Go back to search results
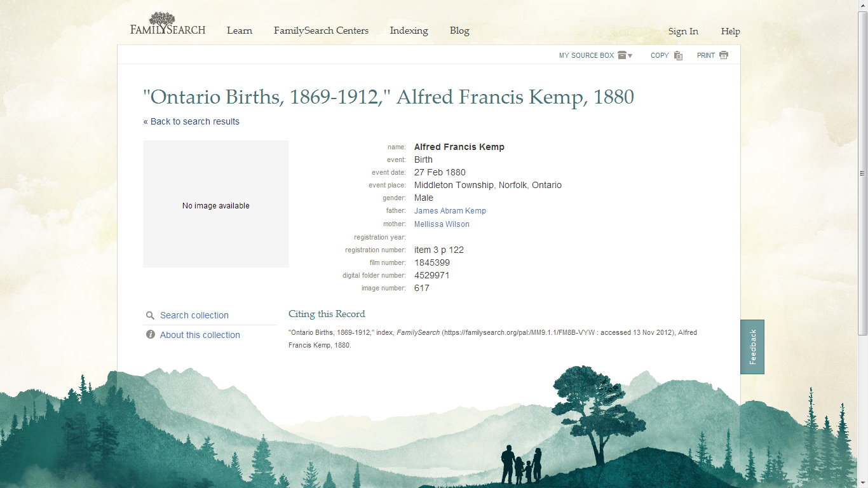 point(192,121)
